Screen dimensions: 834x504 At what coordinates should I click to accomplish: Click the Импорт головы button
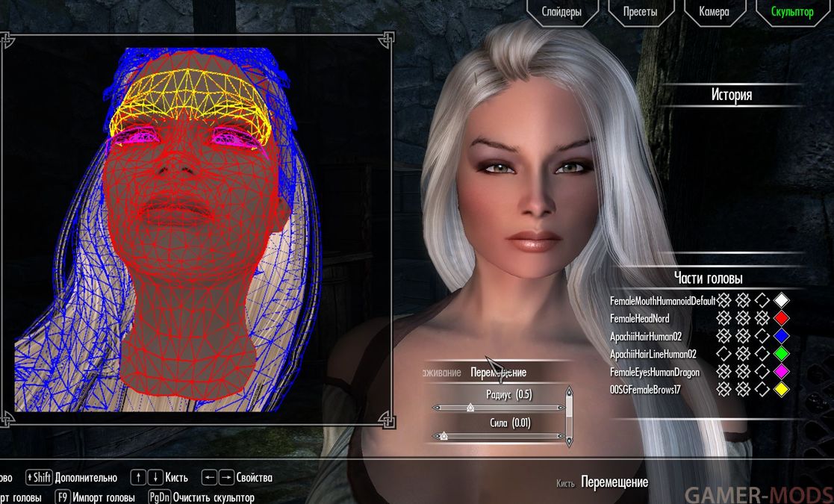click(104, 498)
